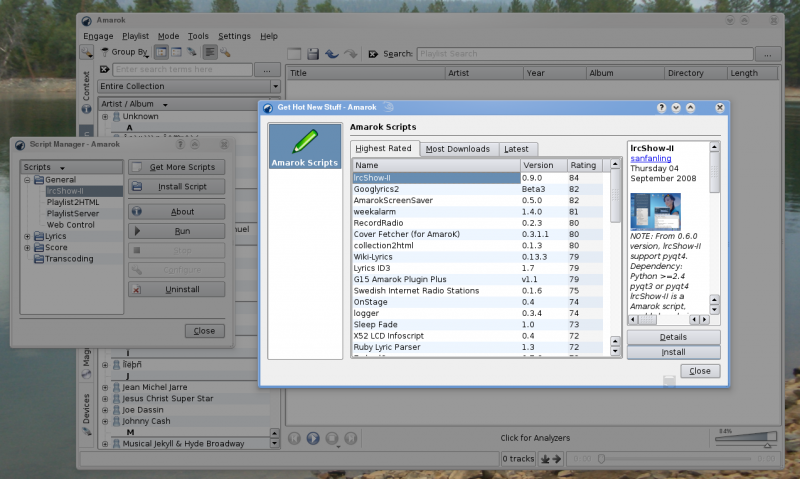Select flat view mode icon in collection toolbar
800x479 pixels.
[177, 52]
